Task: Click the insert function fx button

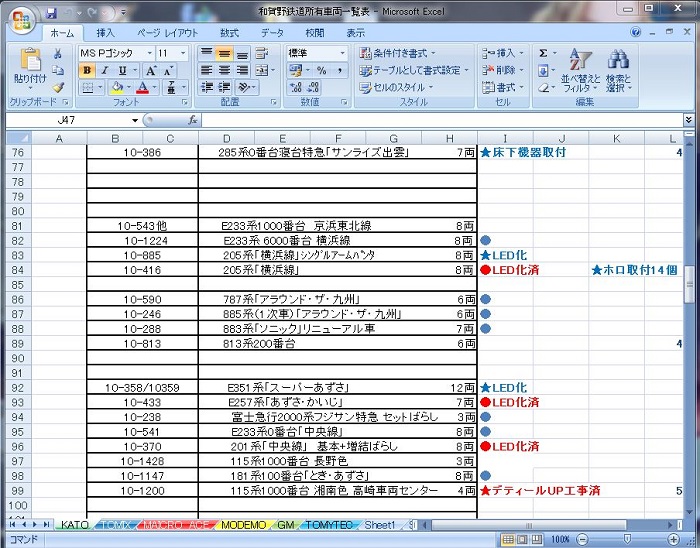Action: point(193,120)
